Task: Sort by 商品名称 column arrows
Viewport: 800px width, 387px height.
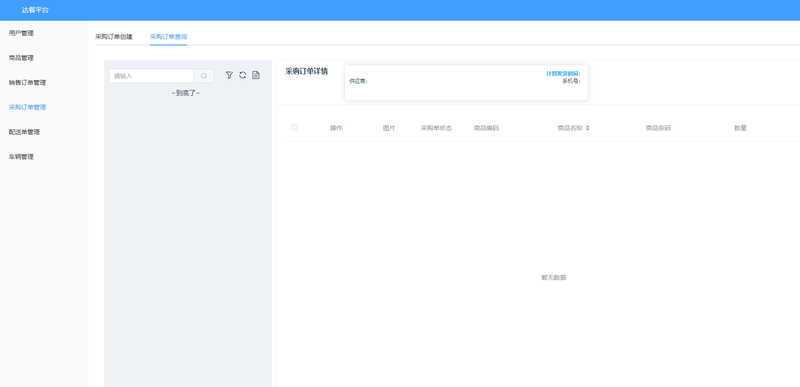Action: (x=588, y=128)
